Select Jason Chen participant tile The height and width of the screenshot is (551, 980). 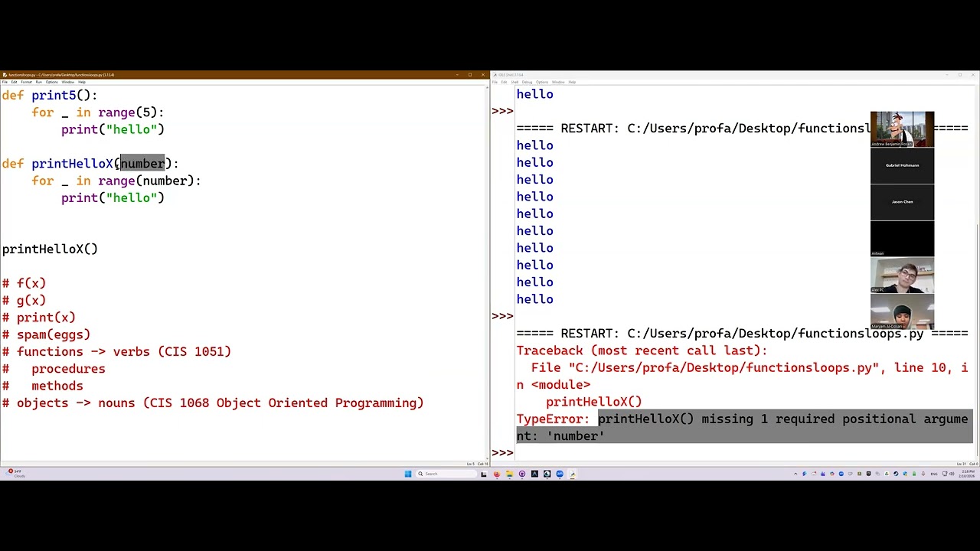tap(902, 202)
